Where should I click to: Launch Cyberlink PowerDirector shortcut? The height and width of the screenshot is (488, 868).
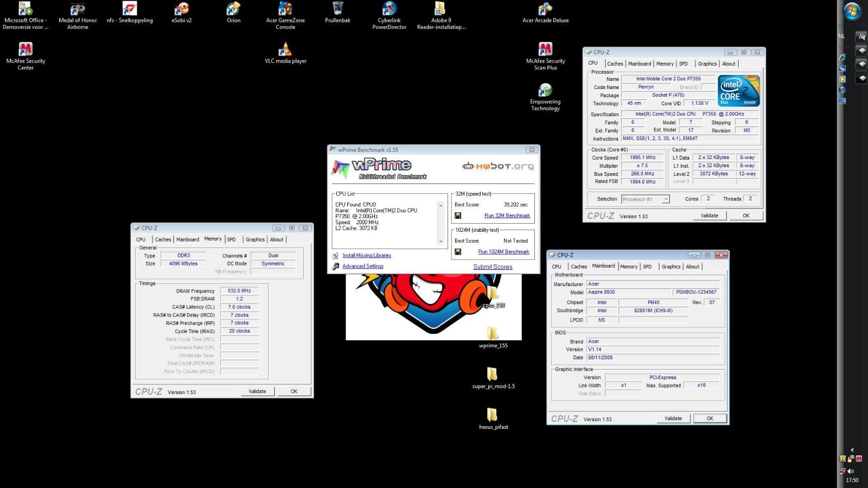pos(390,16)
